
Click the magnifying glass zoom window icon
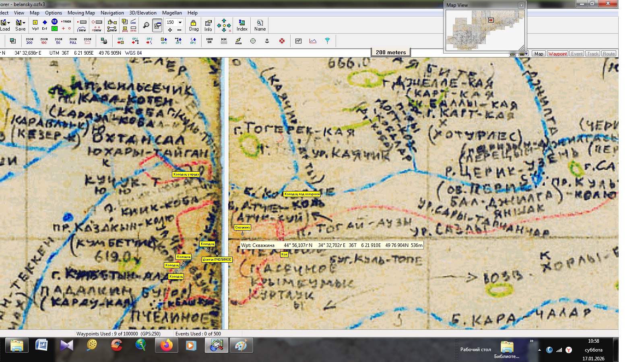tap(146, 25)
